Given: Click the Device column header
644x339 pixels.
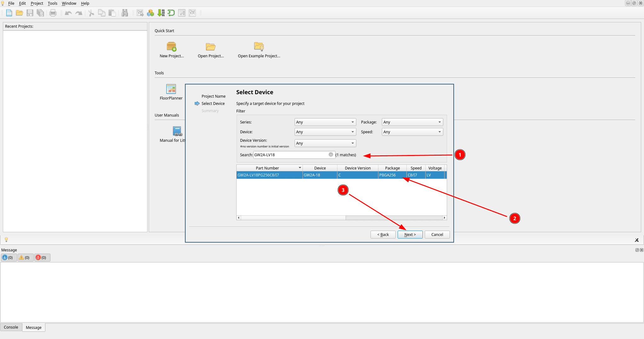Looking at the screenshot, I should point(320,168).
